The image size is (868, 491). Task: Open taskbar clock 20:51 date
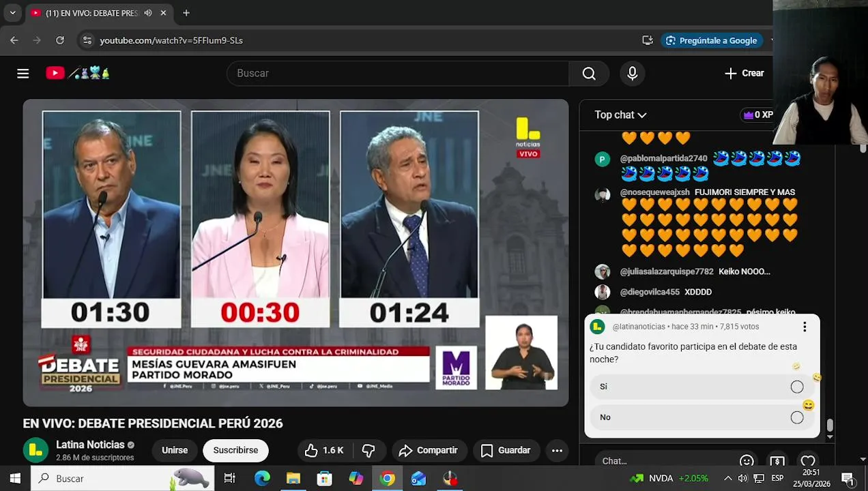pyautogui.click(x=811, y=478)
